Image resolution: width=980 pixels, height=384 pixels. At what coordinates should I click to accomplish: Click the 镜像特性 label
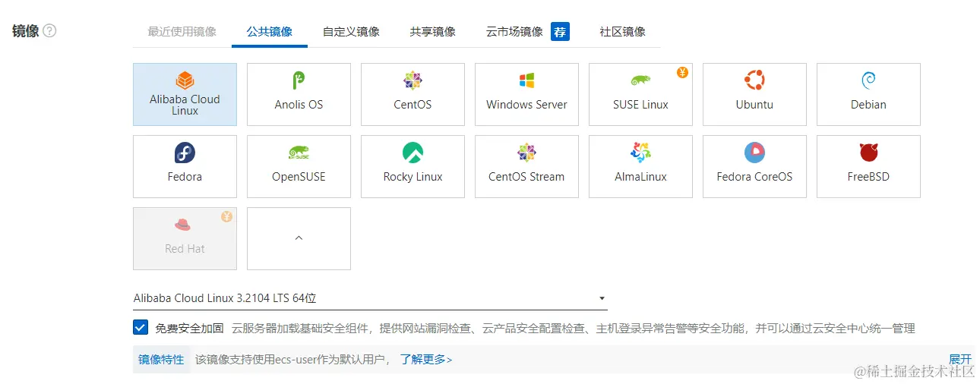point(161,360)
